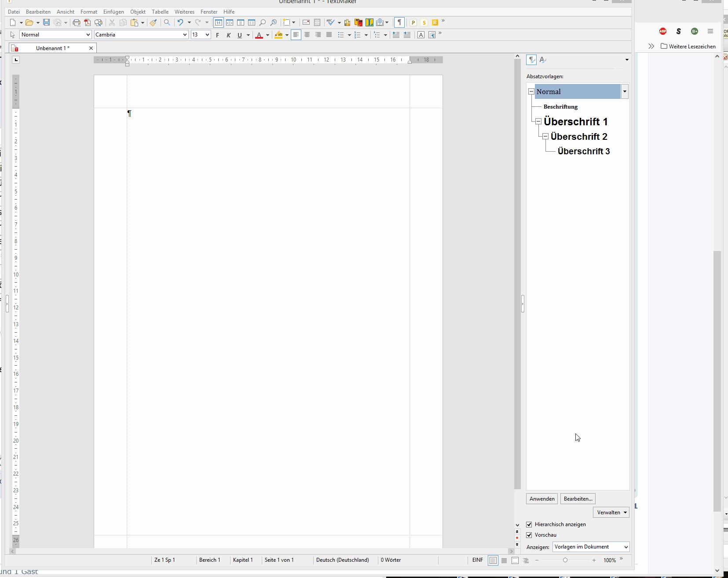Open the Tabelle menu
The image size is (728, 578).
[160, 12]
